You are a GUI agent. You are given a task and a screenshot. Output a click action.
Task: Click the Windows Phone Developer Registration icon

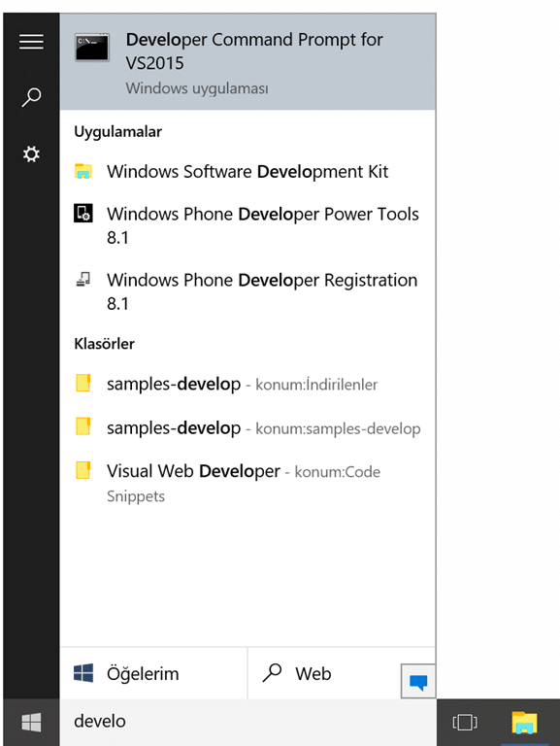click(83, 279)
